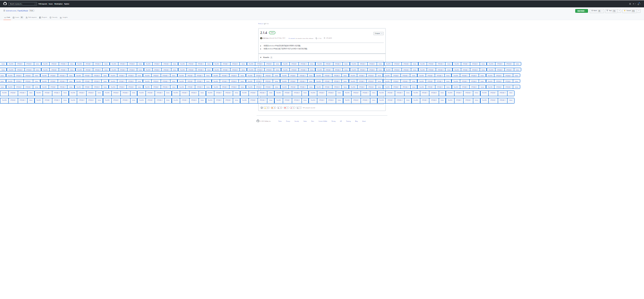Switch to the Code tab
Screen dimensions: 644x299
[7, 17]
